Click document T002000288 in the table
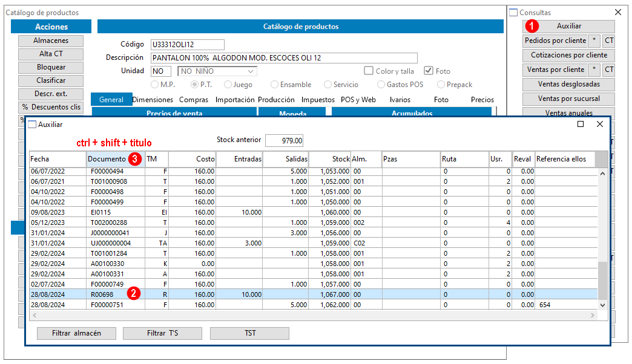The width and height of the screenshot is (632, 364). point(109,223)
